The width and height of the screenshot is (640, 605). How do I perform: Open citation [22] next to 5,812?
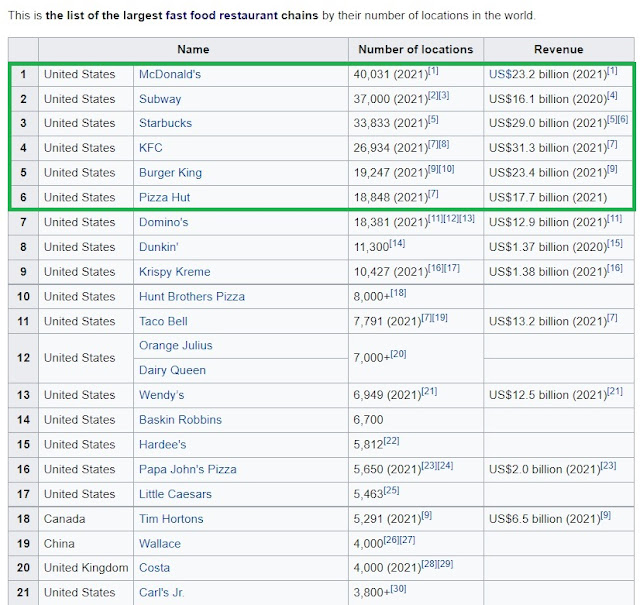pos(391,441)
